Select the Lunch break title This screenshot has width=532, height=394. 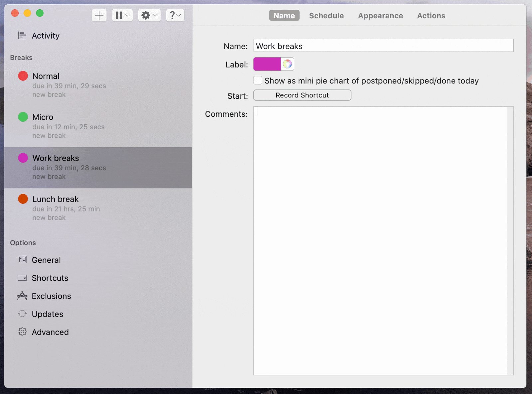(56, 199)
